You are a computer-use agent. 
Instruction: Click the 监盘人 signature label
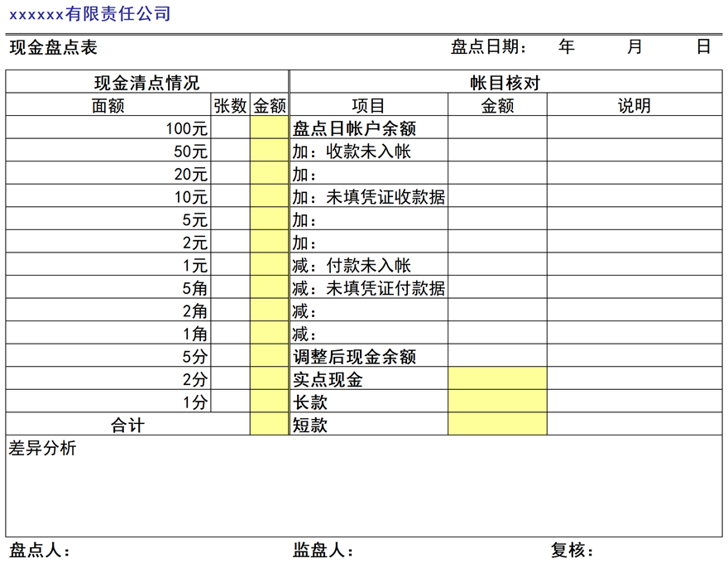323,551
